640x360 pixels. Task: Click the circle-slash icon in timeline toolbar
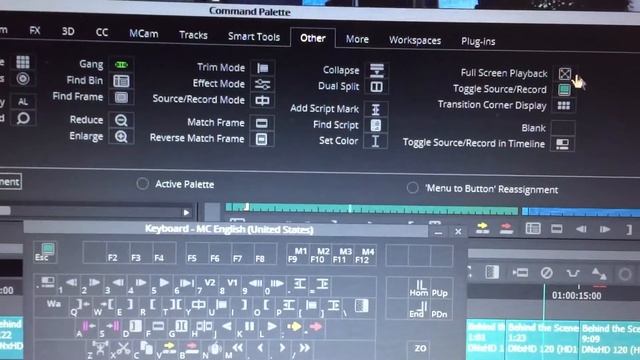(x=546, y=273)
